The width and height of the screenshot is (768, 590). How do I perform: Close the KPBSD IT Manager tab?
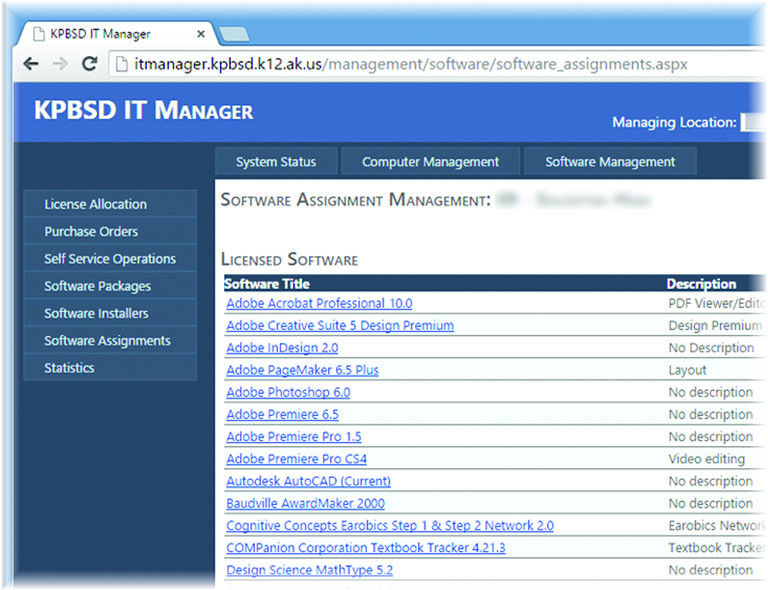(201, 34)
